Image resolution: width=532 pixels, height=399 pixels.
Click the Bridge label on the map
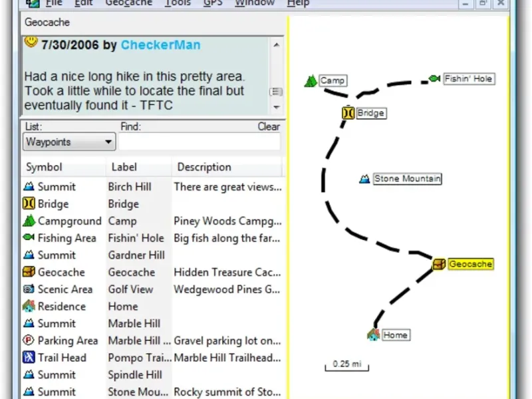371,113
